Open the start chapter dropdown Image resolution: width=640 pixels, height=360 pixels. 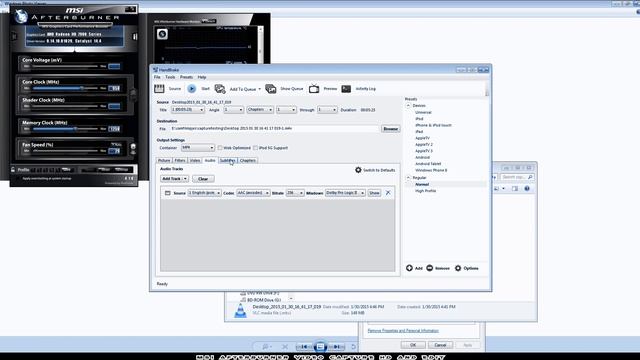click(x=286, y=110)
